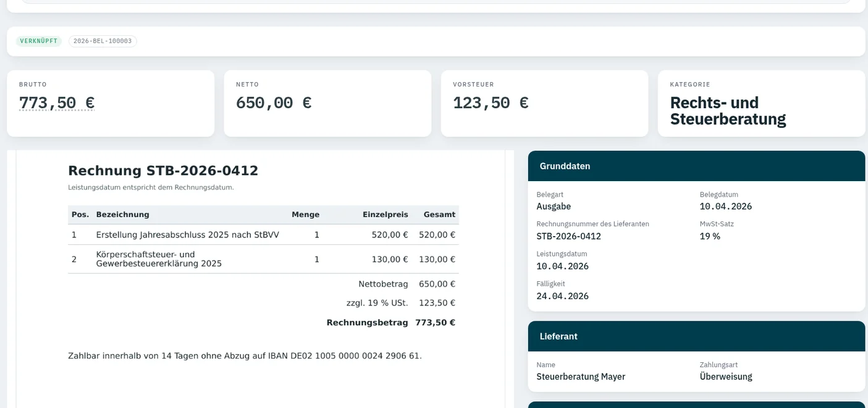Click the Leistungsdatum note below invoice title

151,187
